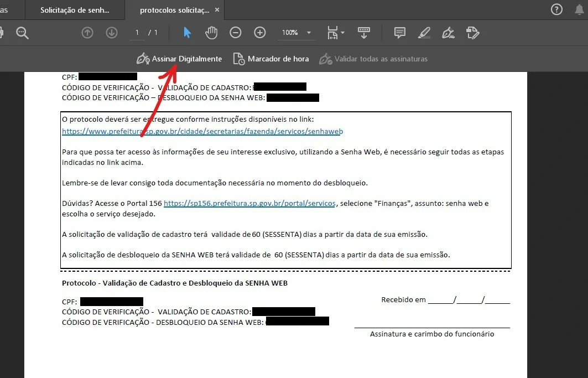Select the highlighter pen tool
Image resolution: width=588 pixels, height=378 pixels.
coord(424,33)
